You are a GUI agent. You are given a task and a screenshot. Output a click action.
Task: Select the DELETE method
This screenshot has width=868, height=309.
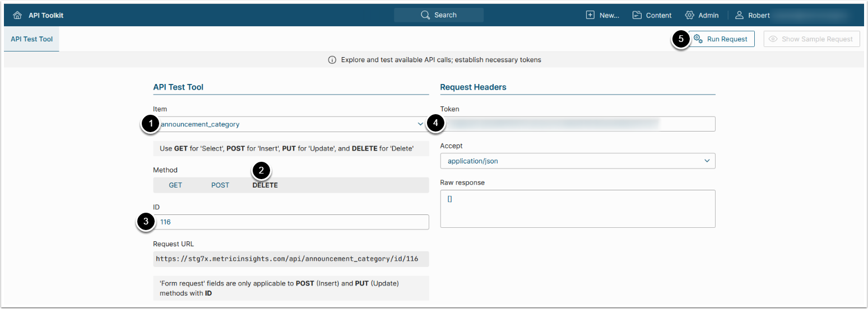[x=265, y=185]
